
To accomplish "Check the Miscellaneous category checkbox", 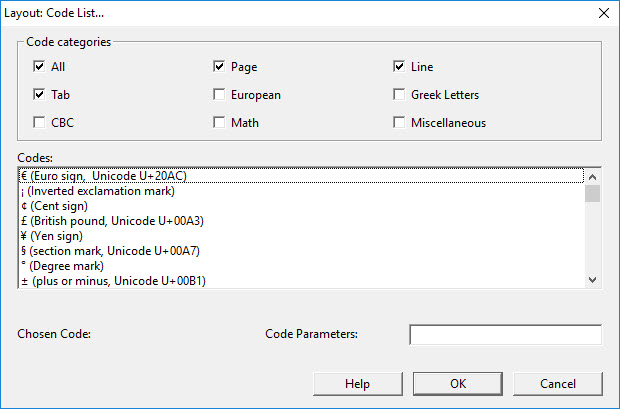I will click(399, 123).
